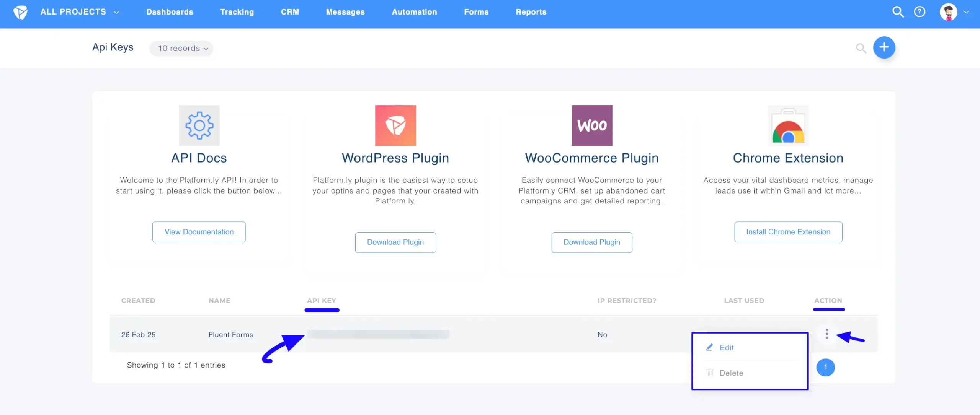The image size is (980, 415).
Task: Open the top navigation search icon
Action: (x=898, y=12)
